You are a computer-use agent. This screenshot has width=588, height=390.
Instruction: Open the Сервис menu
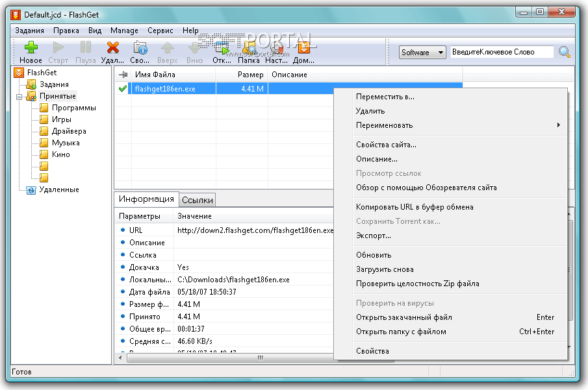[x=160, y=30]
